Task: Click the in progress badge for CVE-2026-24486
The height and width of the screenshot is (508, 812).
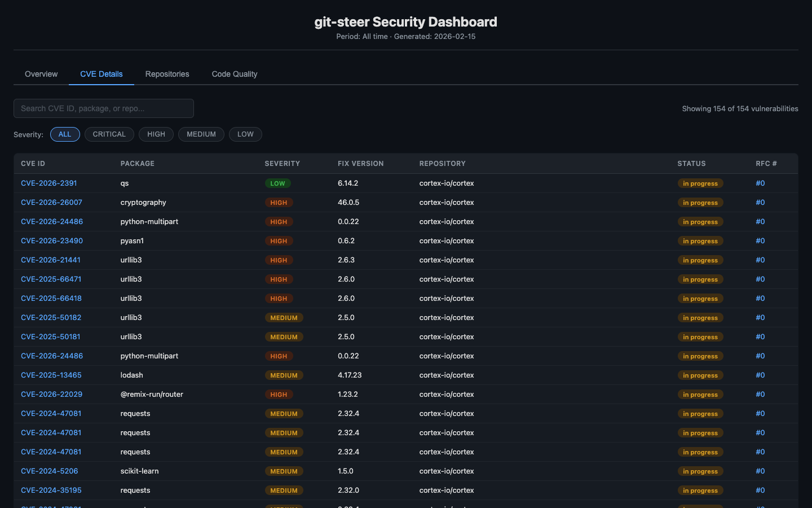Action: point(700,222)
